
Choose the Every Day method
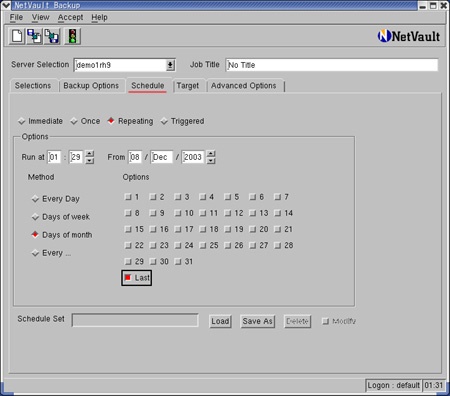pos(55,199)
